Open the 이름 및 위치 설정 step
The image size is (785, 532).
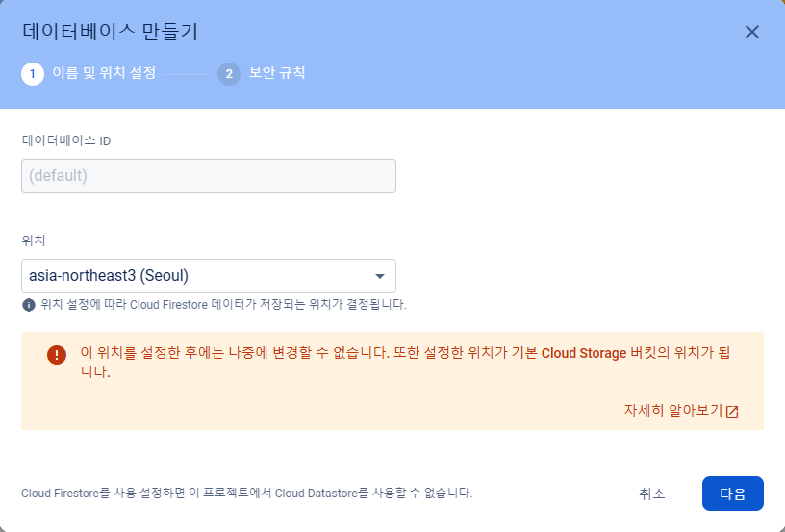click(x=104, y=73)
